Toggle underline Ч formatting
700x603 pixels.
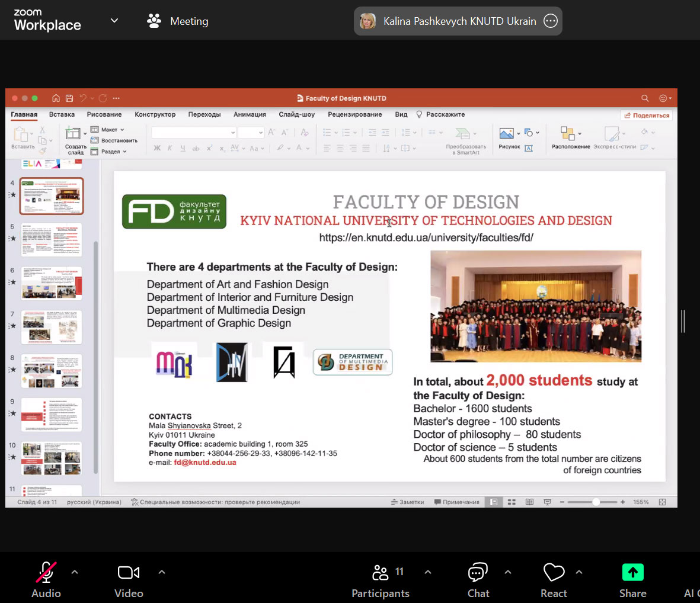[x=183, y=148]
